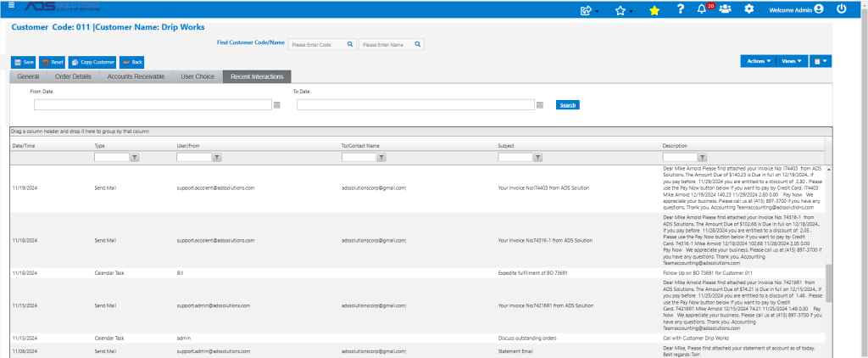Click the Copy Customer button
Viewport: 868px width, 358px height.
click(92, 62)
